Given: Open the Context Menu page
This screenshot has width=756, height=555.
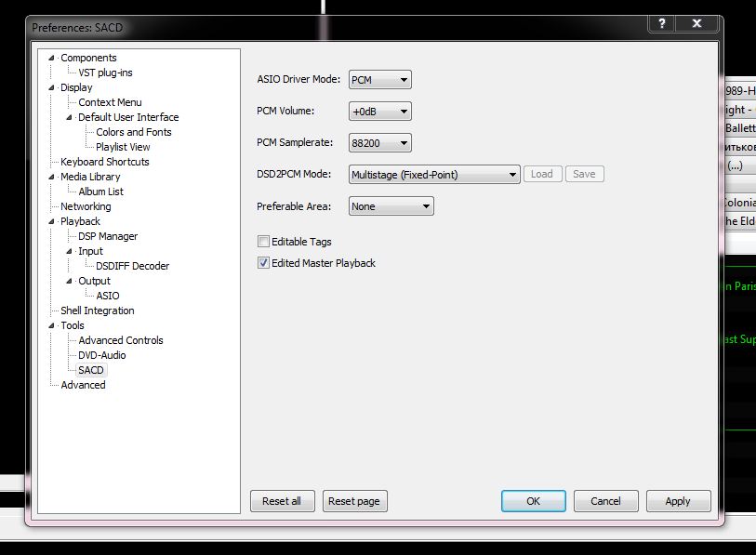Looking at the screenshot, I should tap(110, 102).
